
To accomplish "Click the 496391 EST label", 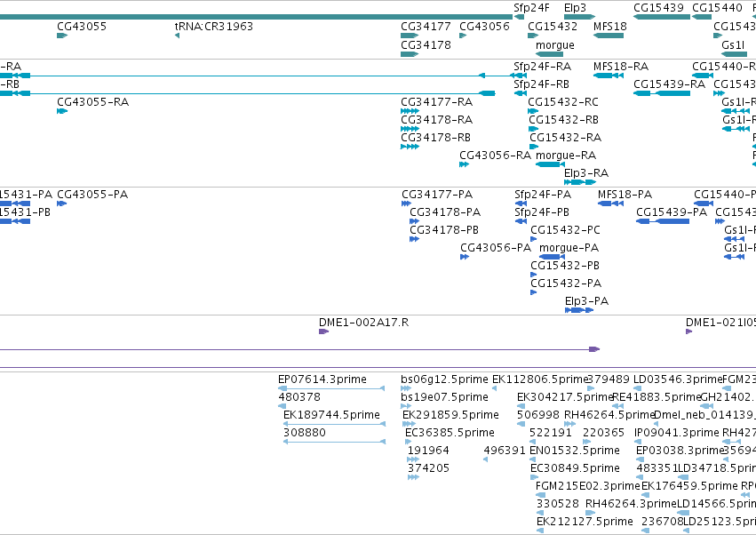I will click(x=505, y=451).
